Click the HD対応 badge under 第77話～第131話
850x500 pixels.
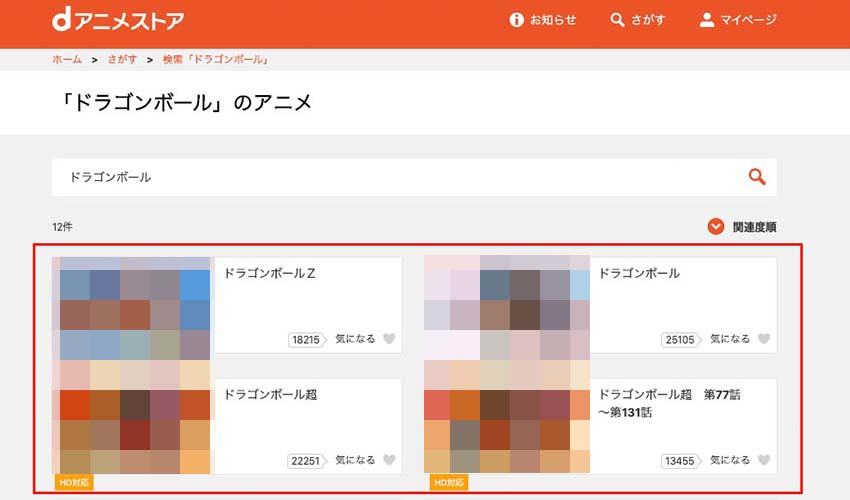coord(448,482)
